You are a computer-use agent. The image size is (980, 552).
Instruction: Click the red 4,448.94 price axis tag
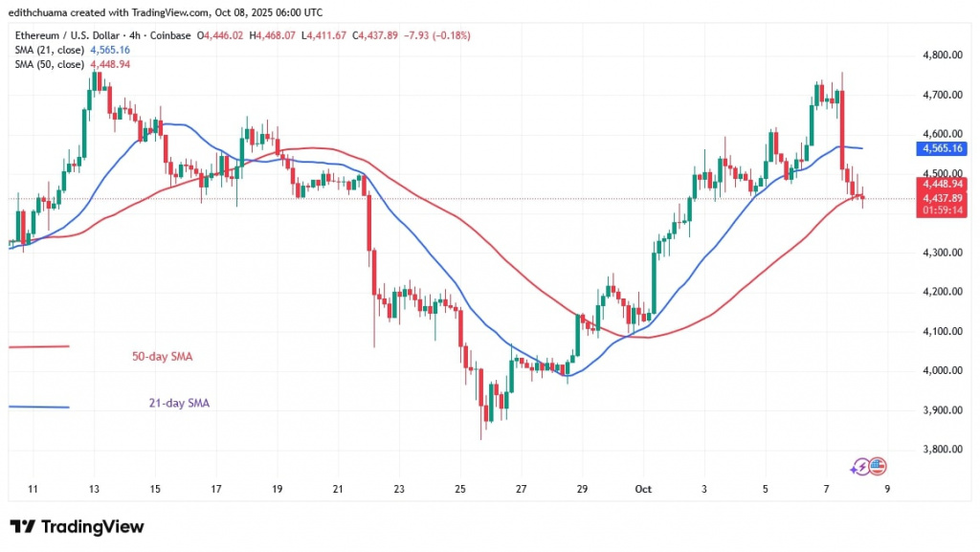[942, 183]
